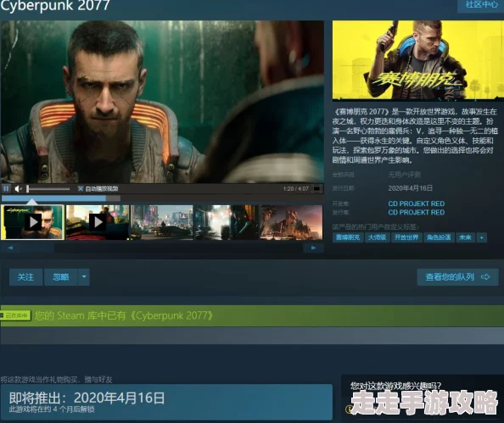Select the 角色扮演 tag
504x423 pixels.
(439, 237)
